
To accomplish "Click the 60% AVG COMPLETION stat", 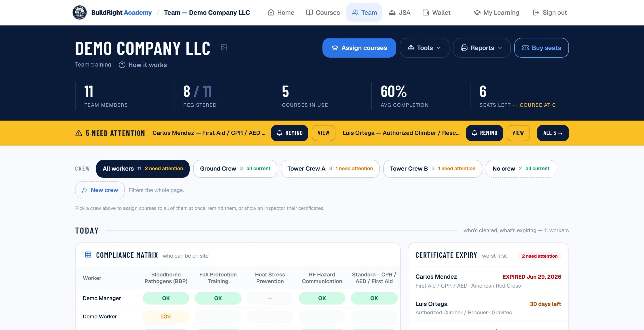I will (x=404, y=96).
